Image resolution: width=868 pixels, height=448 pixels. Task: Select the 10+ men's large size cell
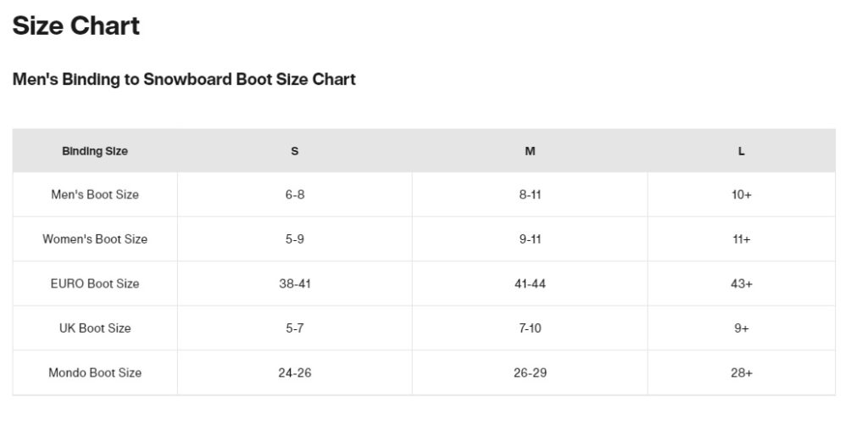click(742, 194)
